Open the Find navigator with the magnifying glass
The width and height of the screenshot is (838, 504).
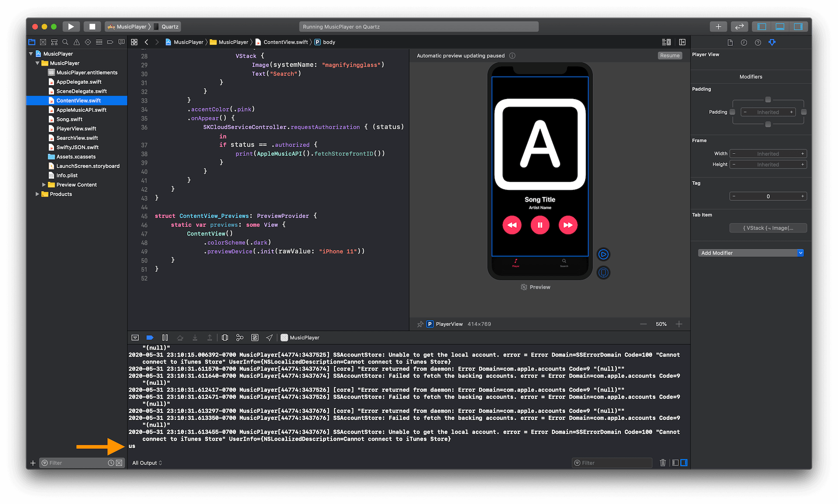coord(65,42)
